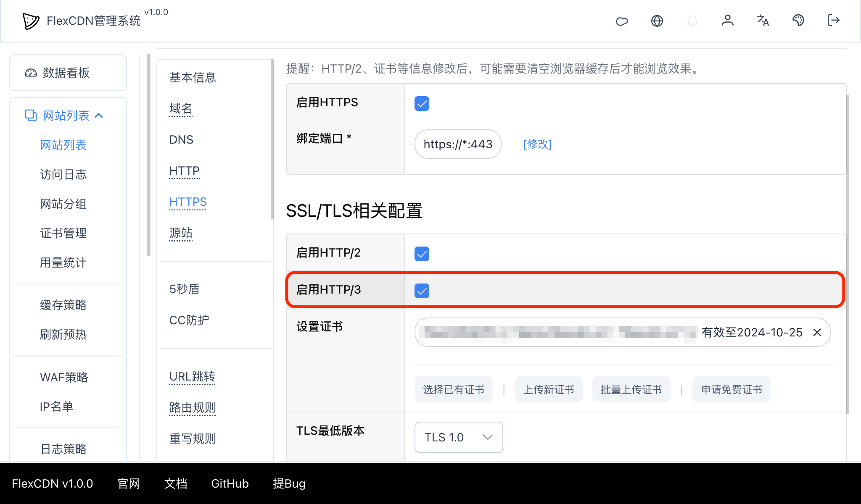The width and height of the screenshot is (861, 504).
Task: Toggle the 启用HTTP/2 checkbox
Action: click(421, 254)
